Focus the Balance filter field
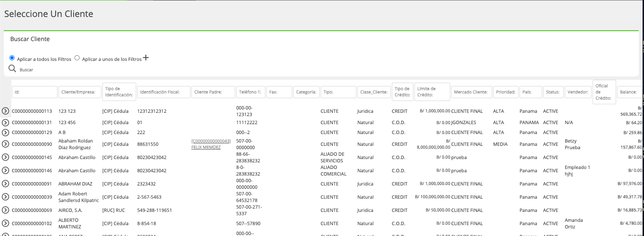The width and height of the screenshot is (644, 236). 629,92
